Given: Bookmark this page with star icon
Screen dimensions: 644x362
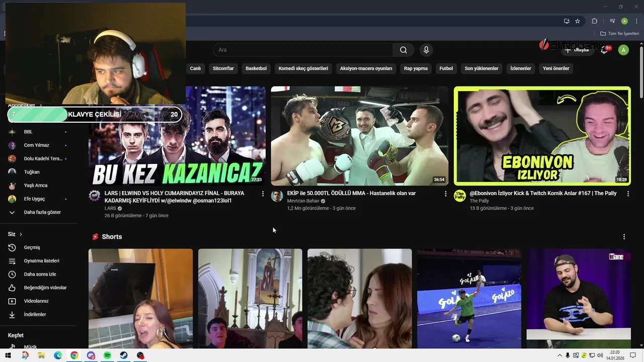Looking at the screenshot, I should pyautogui.click(x=578, y=21).
